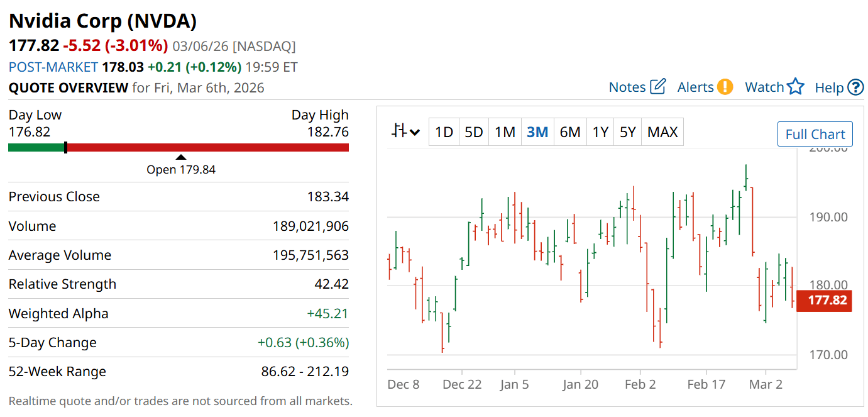
Task: Select the 3M chart period
Action: 537,132
